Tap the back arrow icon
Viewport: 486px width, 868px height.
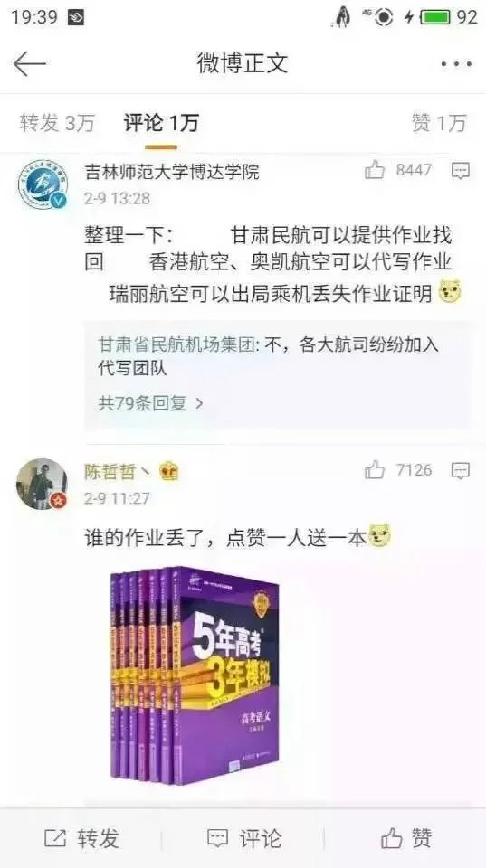click(29, 64)
